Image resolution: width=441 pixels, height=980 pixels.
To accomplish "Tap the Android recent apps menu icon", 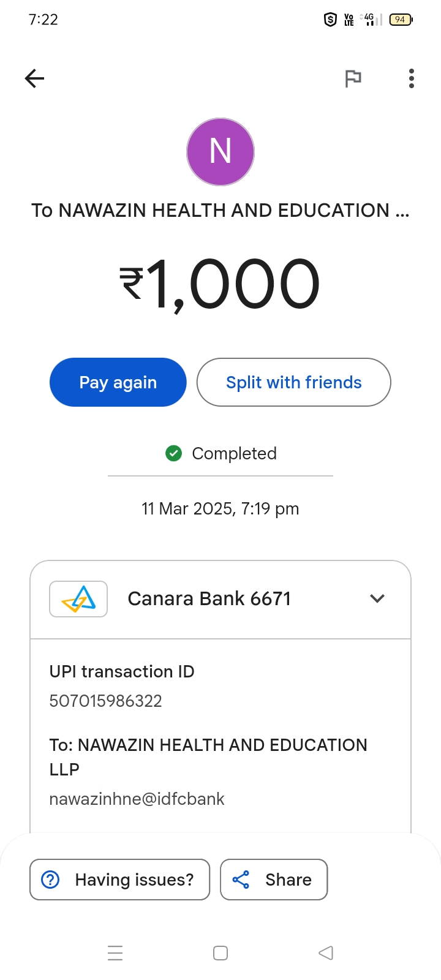I will 115,953.
